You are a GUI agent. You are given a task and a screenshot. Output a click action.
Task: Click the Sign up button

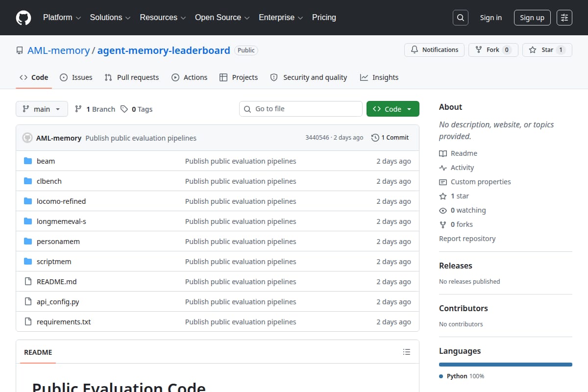pyautogui.click(x=532, y=18)
